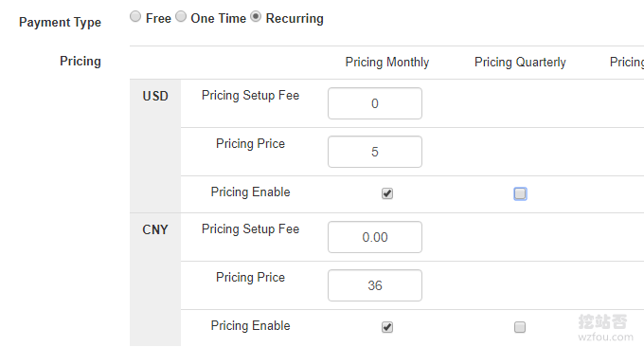Select the Free payment type radio
This screenshot has height=347, width=644.
[135, 17]
